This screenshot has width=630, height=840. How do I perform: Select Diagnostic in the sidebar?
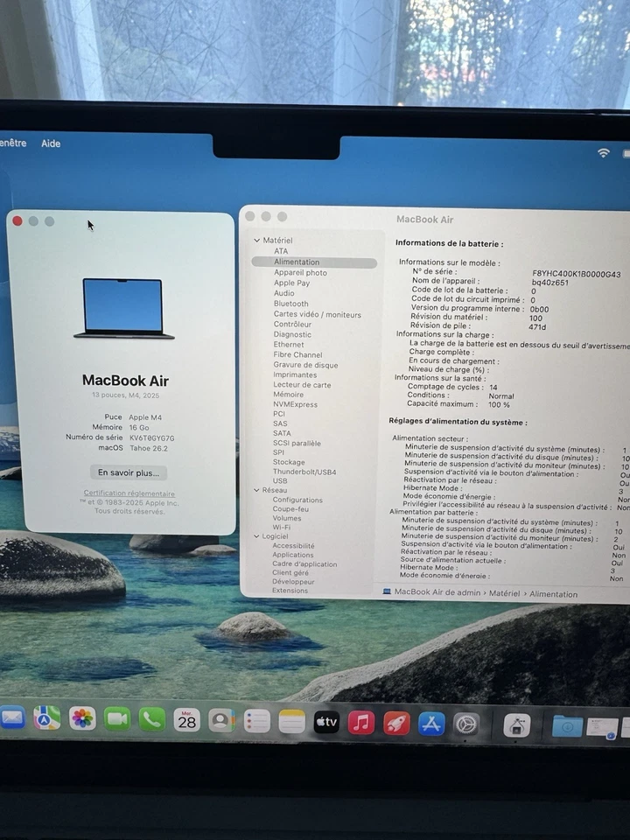(292, 334)
